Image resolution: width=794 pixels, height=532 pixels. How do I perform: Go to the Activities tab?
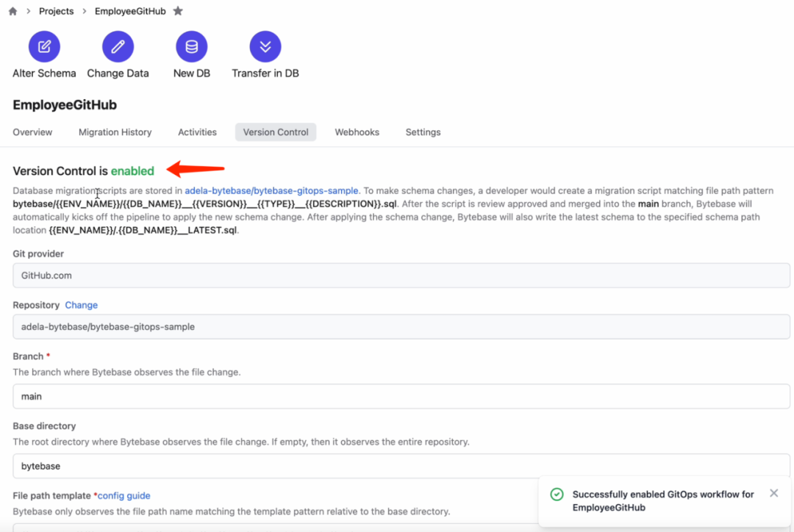click(x=197, y=132)
